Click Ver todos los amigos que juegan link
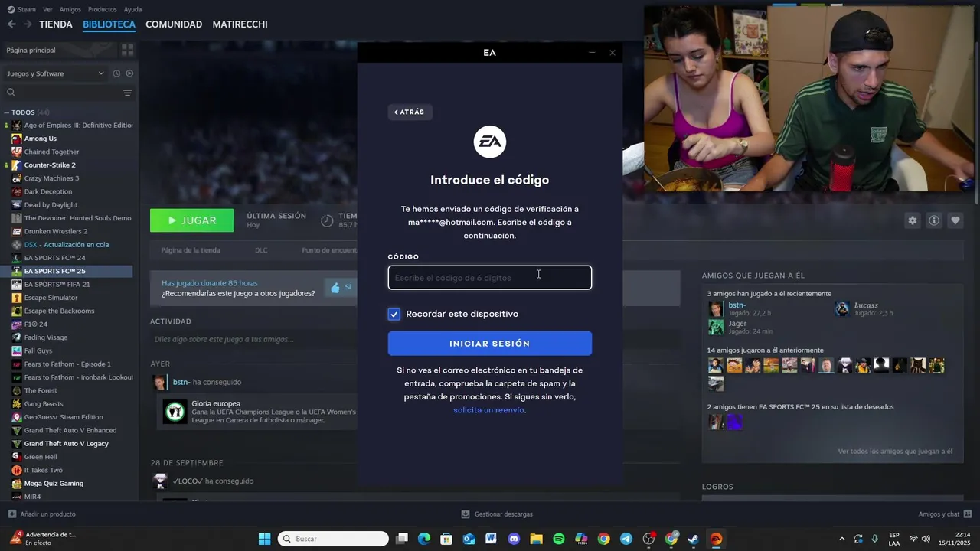 [895, 452]
